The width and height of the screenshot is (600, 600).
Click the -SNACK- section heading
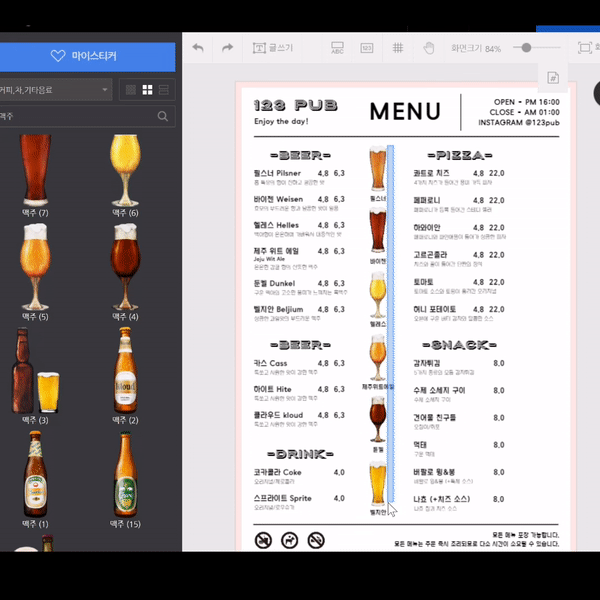tap(460, 345)
